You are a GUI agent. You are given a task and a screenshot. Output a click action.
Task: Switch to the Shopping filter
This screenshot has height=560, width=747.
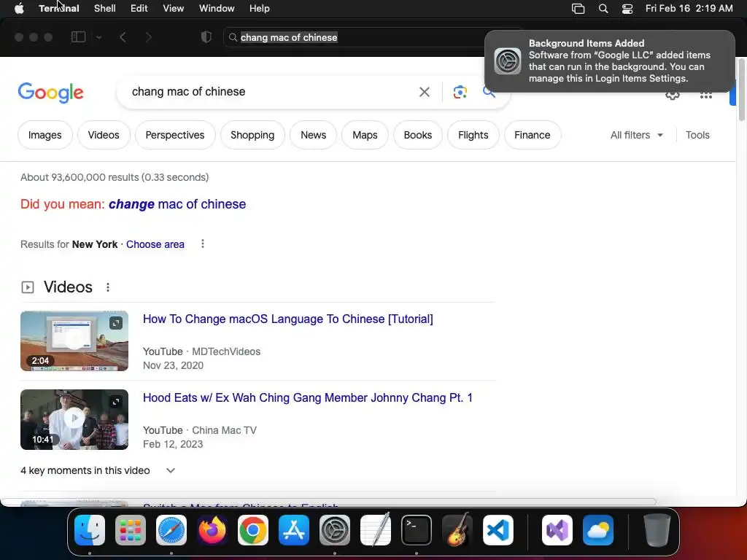(252, 135)
